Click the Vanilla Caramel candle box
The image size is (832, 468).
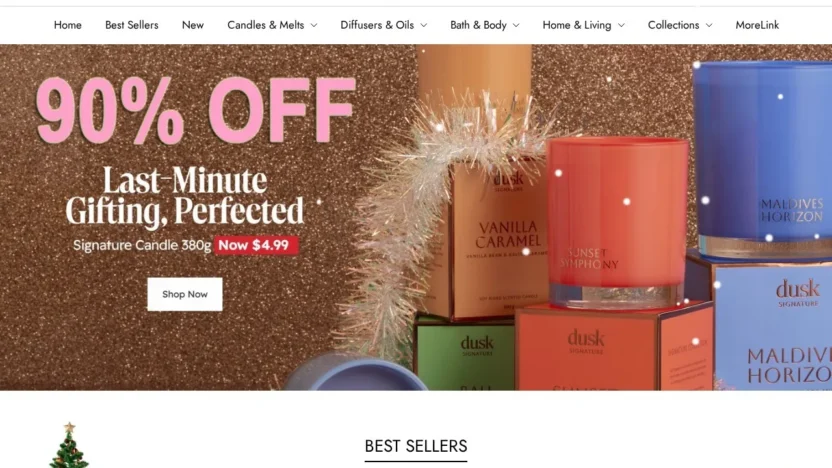(x=498, y=239)
